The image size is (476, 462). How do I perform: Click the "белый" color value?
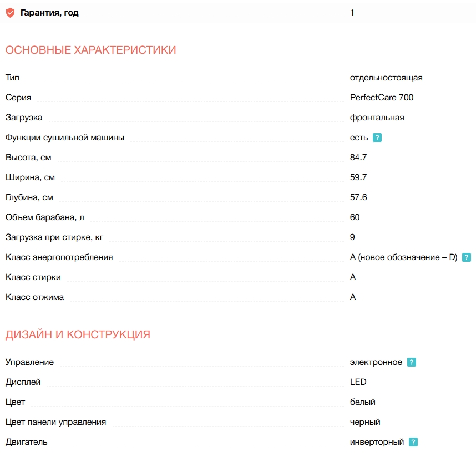[362, 402]
